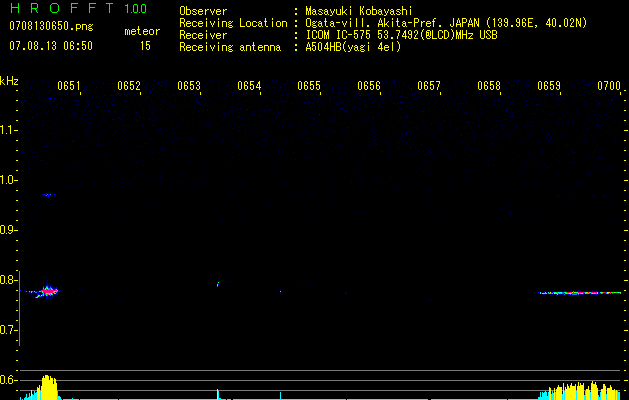629x400 pixels.
Task: Click the ICOM IC-575 receiver details
Action: 401,35
